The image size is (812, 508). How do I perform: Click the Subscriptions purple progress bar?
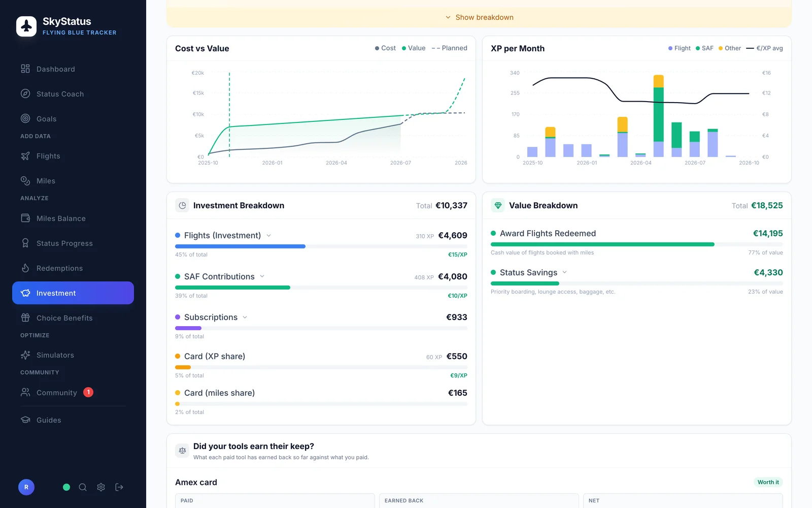coord(188,328)
